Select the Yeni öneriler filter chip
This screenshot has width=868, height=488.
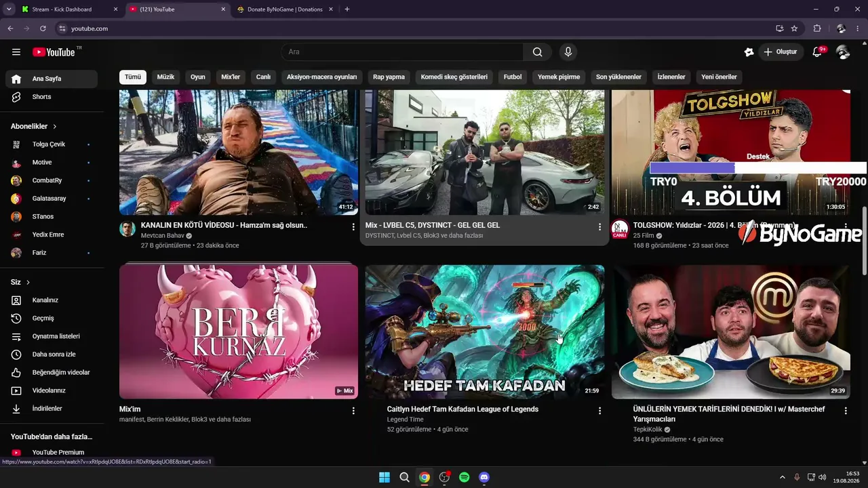[x=719, y=77]
